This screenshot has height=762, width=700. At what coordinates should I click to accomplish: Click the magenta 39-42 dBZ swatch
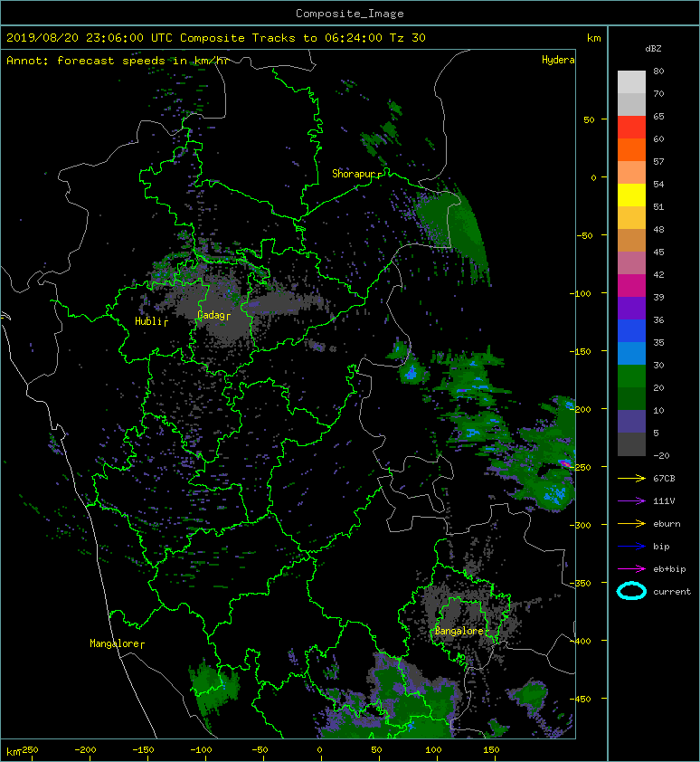(x=631, y=285)
